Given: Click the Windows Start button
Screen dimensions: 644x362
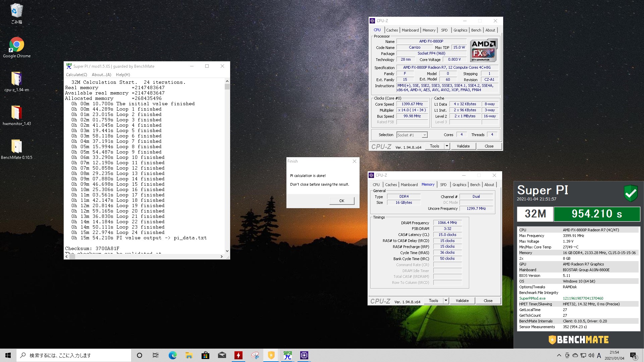Looking at the screenshot, I should [x=8, y=355].
